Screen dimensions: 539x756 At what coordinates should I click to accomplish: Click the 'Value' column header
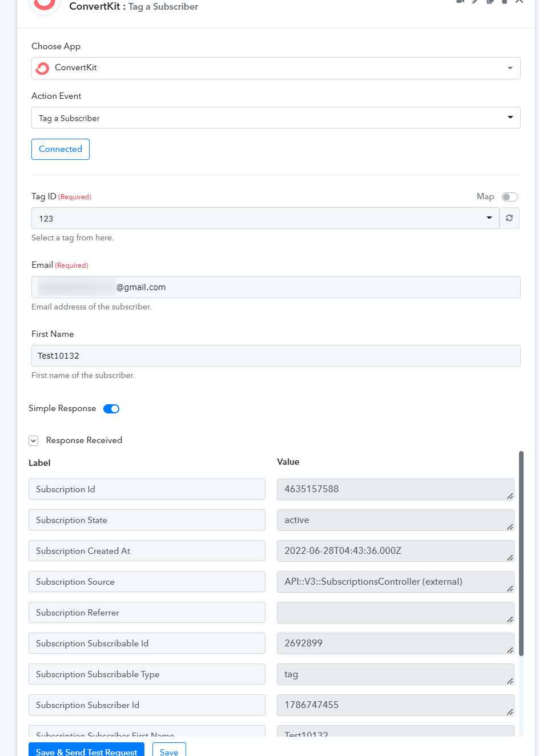pyautogui.click(x=288, y=462)
